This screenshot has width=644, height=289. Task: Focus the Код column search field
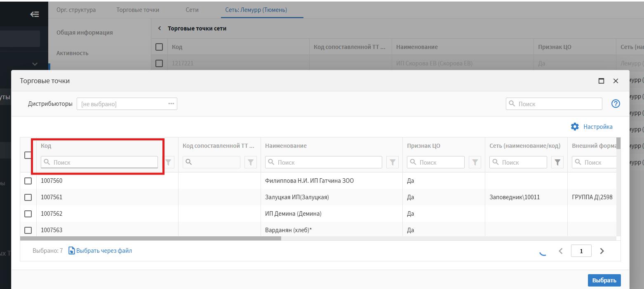[99, 162]
